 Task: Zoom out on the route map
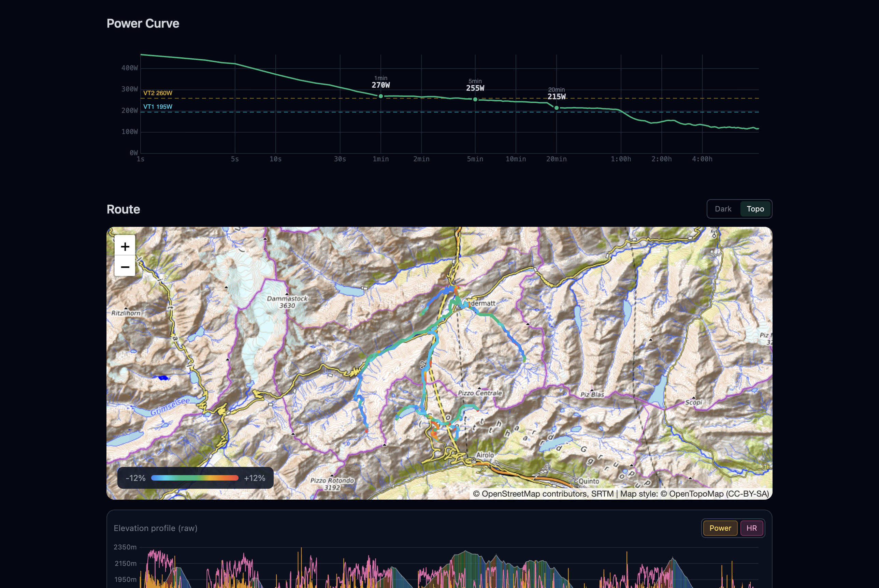point(125,267)
